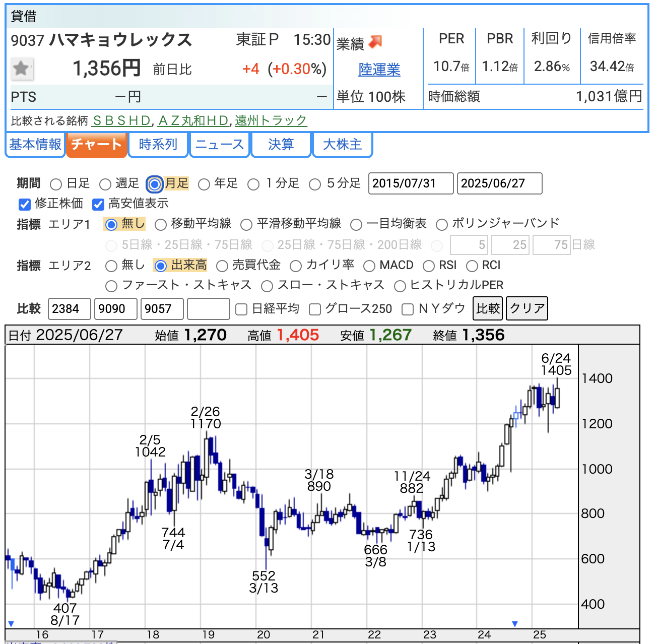Image resolution: width=656 pixels, height=644 pixels.
Task: Click the 407 8/17 low label on chart
Action: (65, 614)
